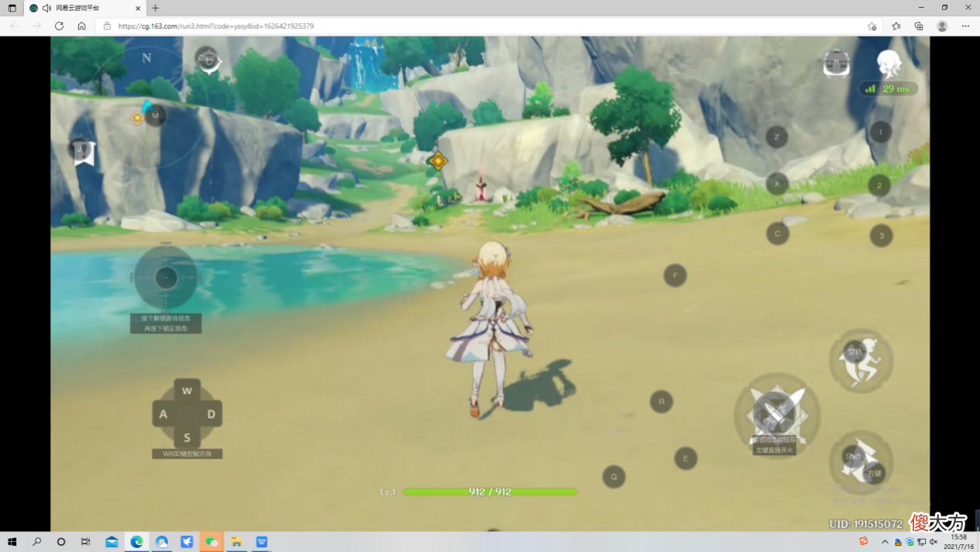The image size is (980, 552).
Task: Open the Edge Settings and more menu
Action: point(965,26)
